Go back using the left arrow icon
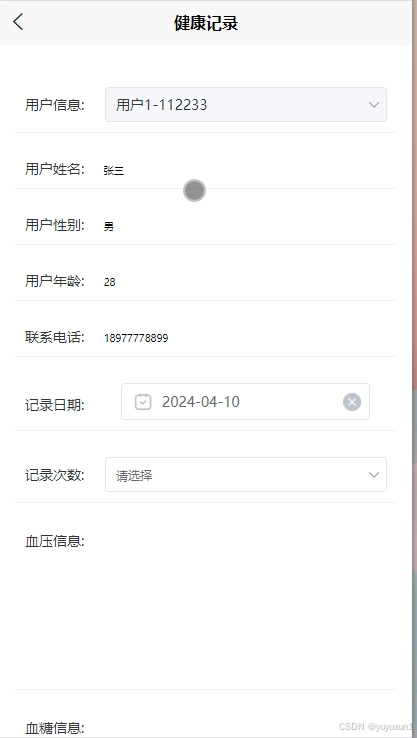 click(x=18, y=22)
